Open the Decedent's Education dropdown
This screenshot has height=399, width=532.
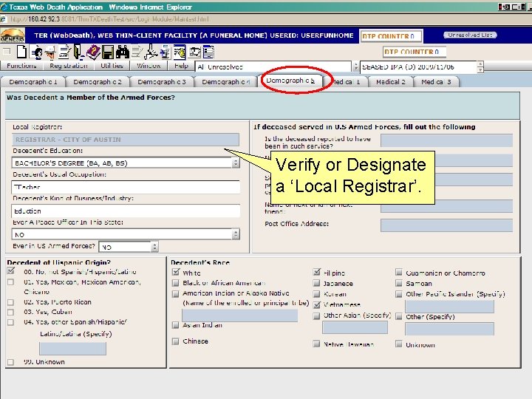(x=236, y=163)
